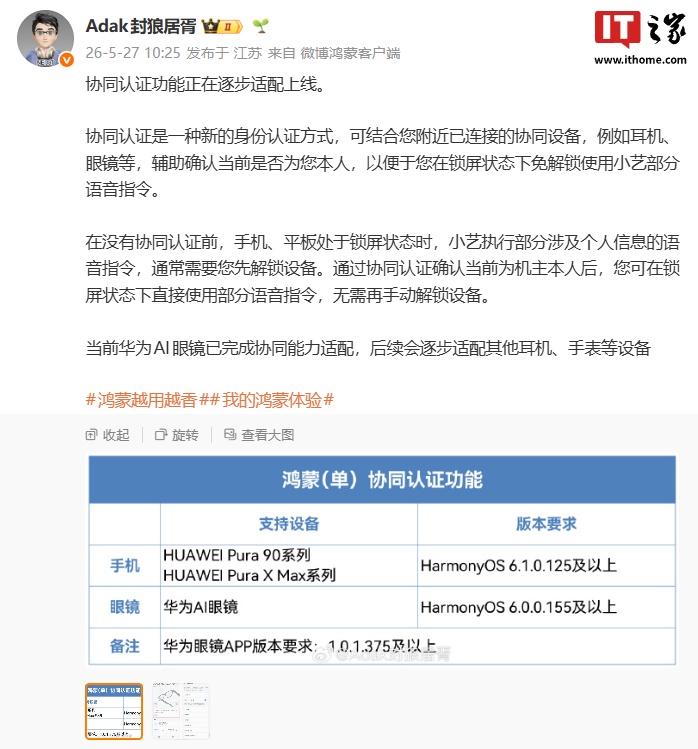
Task: Click the 旋转 rotate icon
Action: pos(161,435)
